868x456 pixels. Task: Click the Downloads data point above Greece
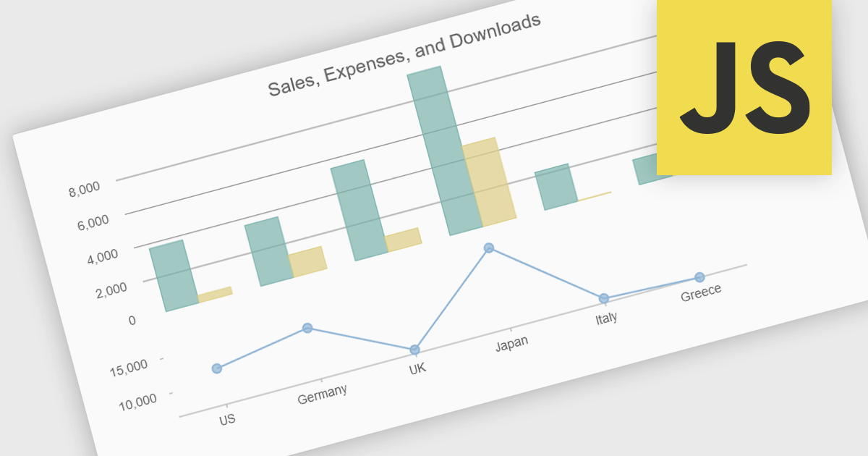(x=699, y=276)
